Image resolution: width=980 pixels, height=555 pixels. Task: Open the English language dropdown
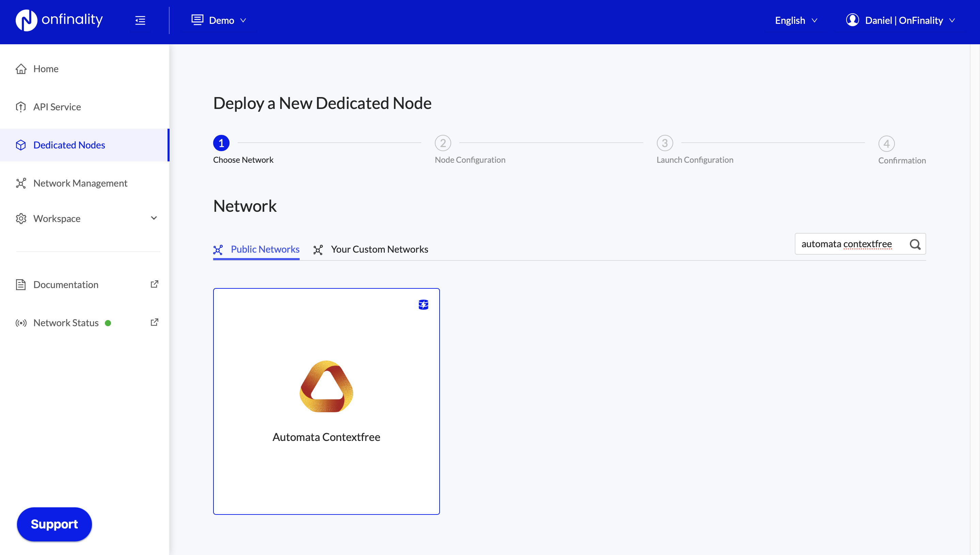[x=796, y=20]
